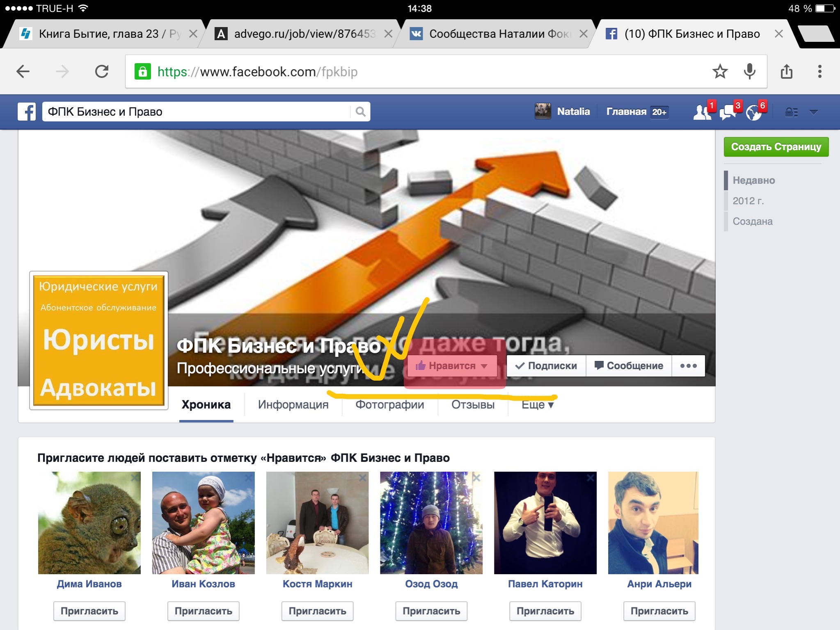840x630 pixels.
Task: Jump to 2012 г. in timeline
Action: click(x=748, y=201)
